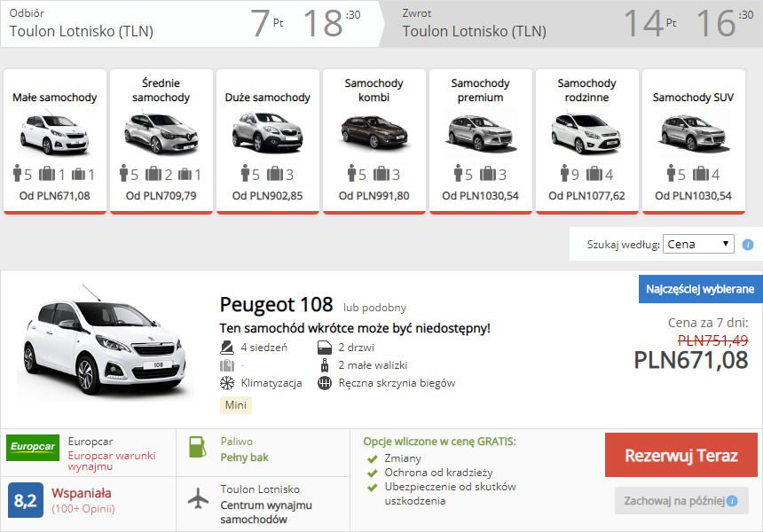Click the seat icon next to 4 siedzeń
763x532 pixels.
227,348
